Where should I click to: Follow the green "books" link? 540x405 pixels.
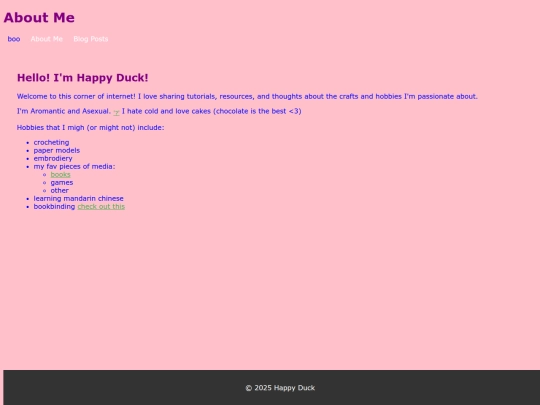(x=60, y=175)
